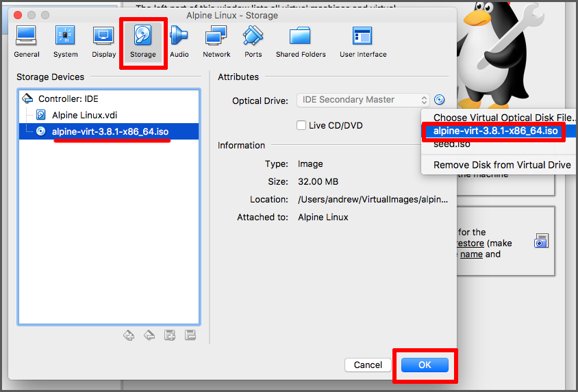Open the User Interface settings section
This screenshot has width=578, height=392.
coord(363,42)
